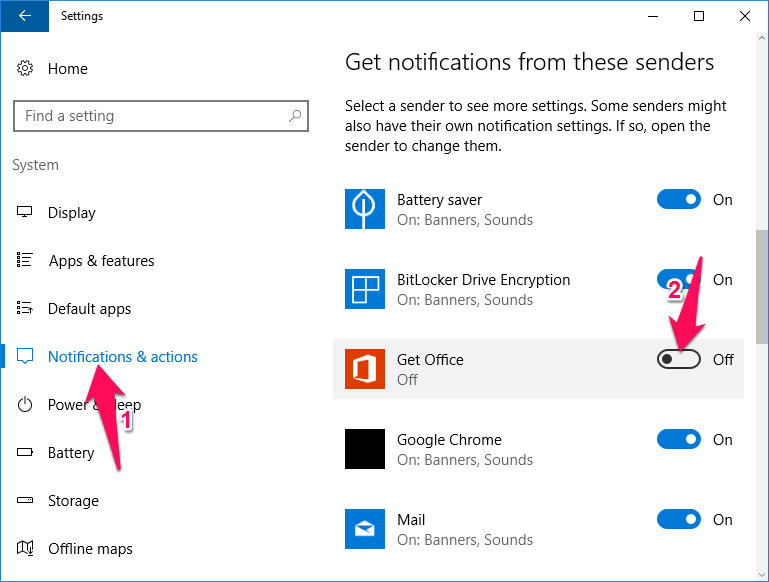Disable Google Chrome notifications toggle
769x582 pixels.
coord(678,440)
